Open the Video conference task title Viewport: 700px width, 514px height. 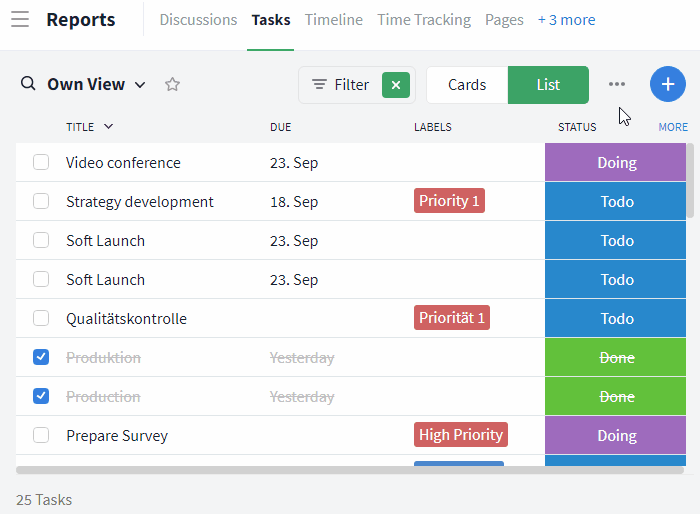pos(123,163)
